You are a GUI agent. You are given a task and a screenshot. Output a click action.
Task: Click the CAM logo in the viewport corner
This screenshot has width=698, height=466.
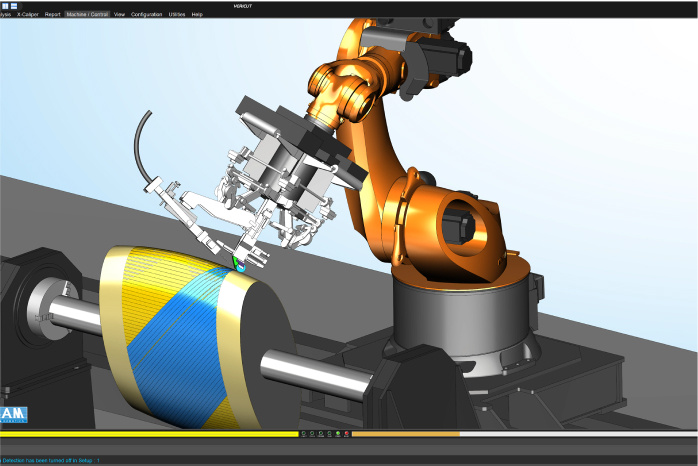click(14, 414)
